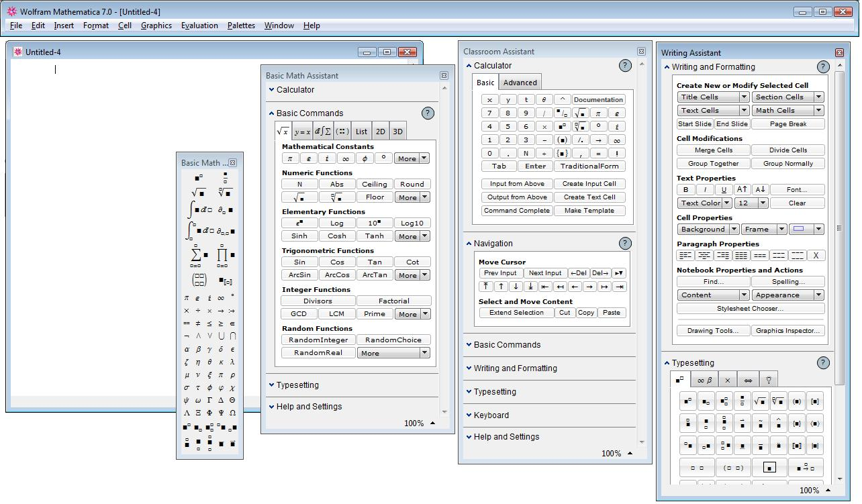Make text smaller with the A↓ button

pyautogui.click(x=760, y=190)
